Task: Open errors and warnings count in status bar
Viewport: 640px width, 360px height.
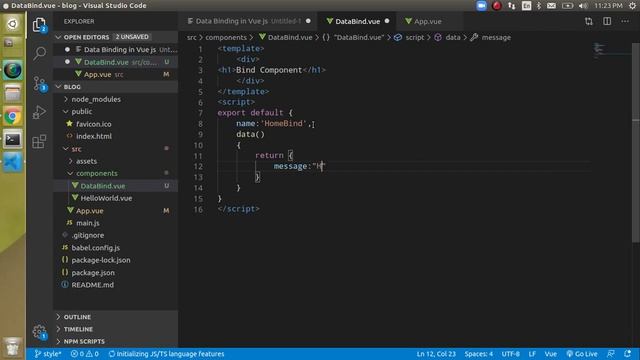Action: [84, 354]
